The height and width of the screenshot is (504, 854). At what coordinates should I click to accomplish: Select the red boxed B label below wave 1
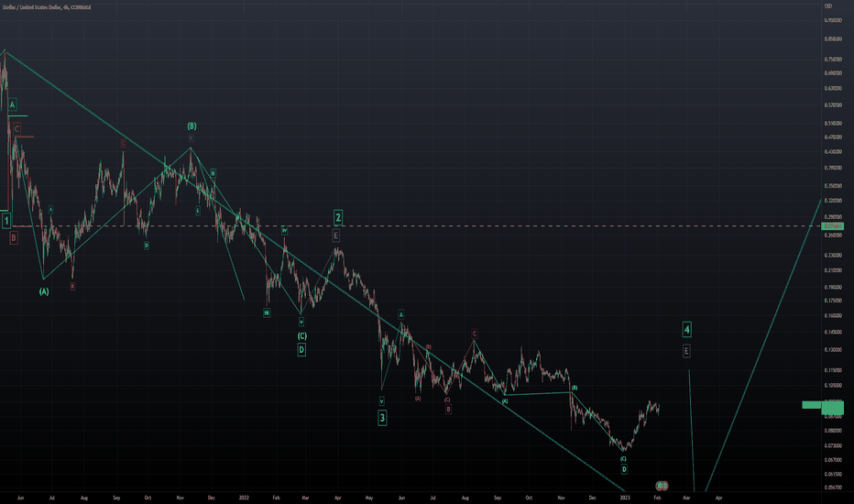pos(14,237)
